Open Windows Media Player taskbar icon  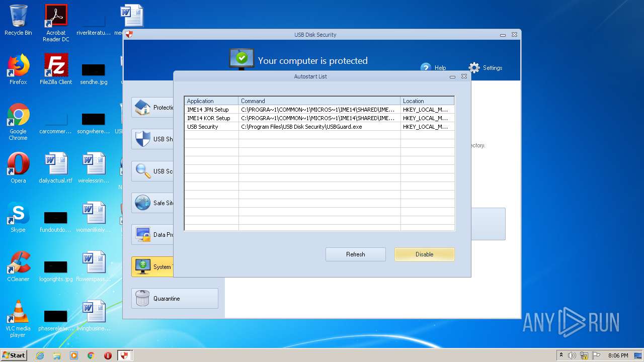point(74,355)
